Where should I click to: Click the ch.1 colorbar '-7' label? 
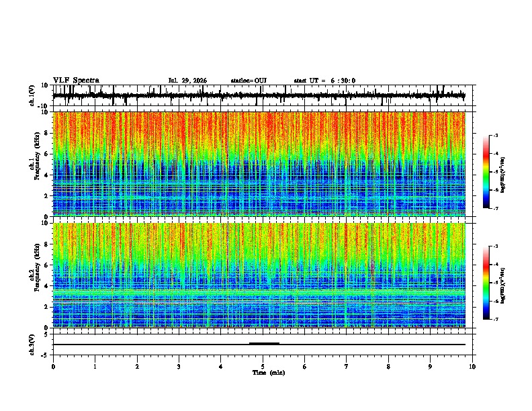tap(495, 208)
